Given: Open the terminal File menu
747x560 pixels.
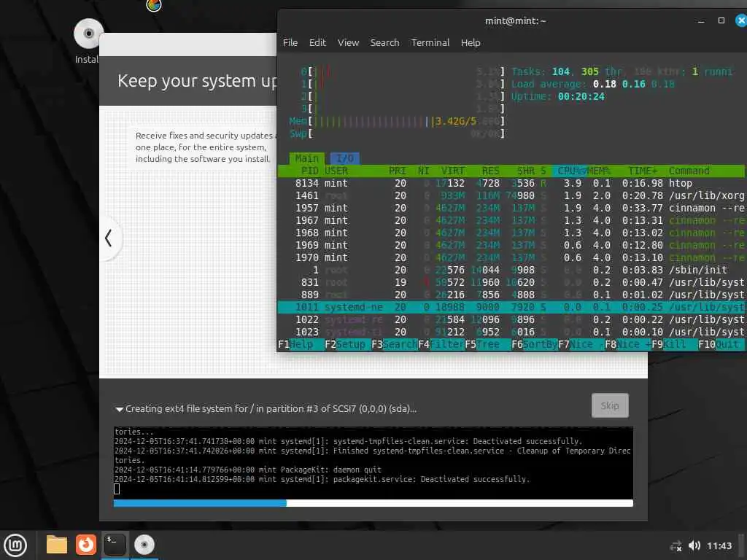Looking at the screenshot, I should click(x=290, y=43).
